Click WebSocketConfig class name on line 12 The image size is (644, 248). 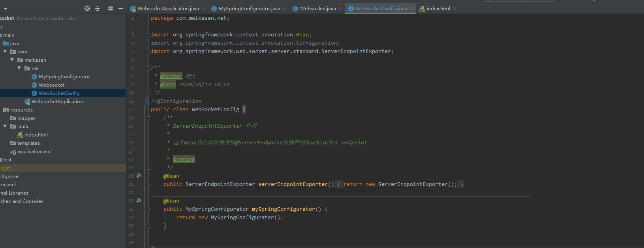pyautogui.click(x=216, y=110)
